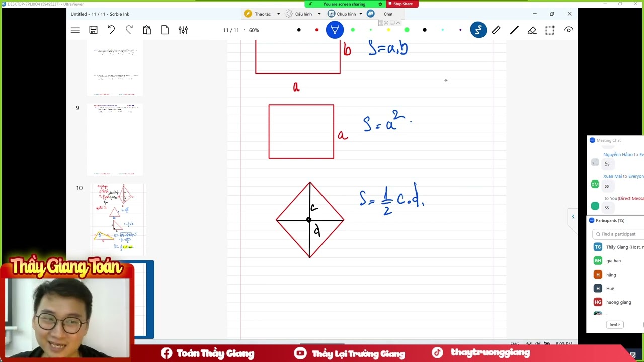Open page 9 thumbnail

[115, 140]
